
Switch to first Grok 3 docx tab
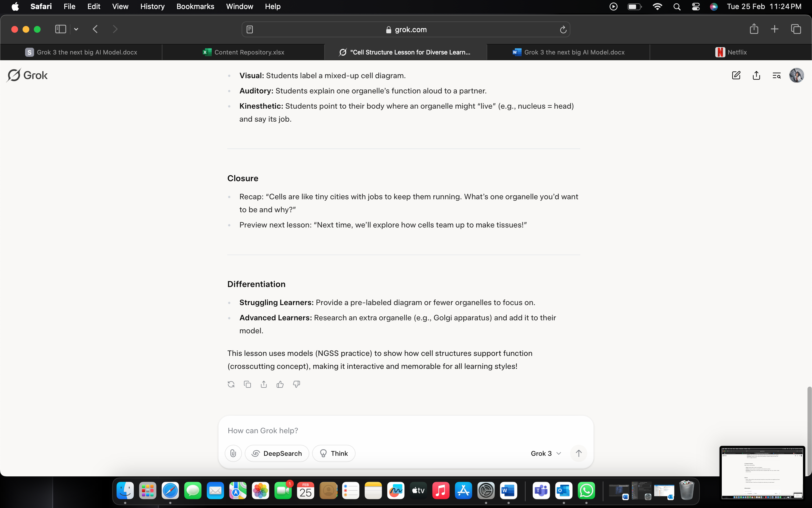(81, 52)
